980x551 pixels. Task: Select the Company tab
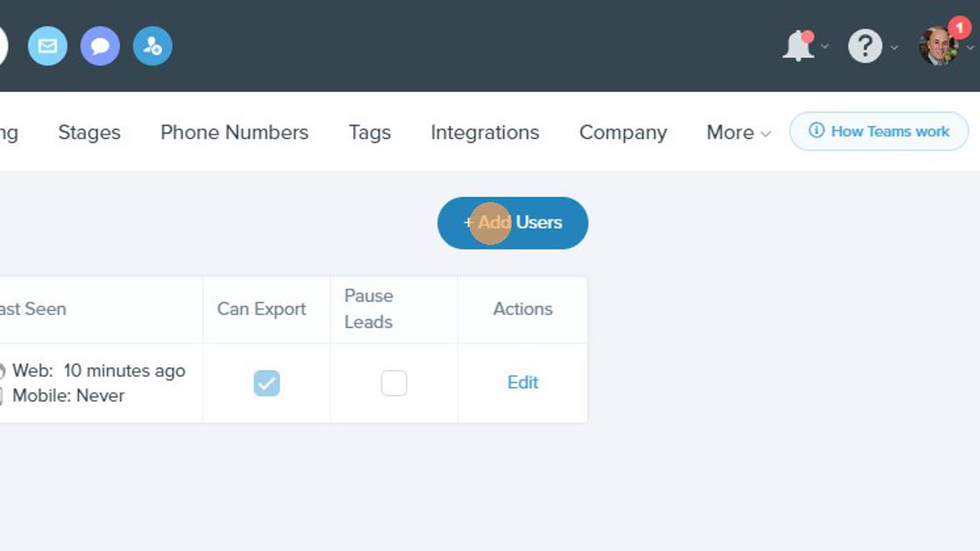pyautogui.click(x=623, y=132)
